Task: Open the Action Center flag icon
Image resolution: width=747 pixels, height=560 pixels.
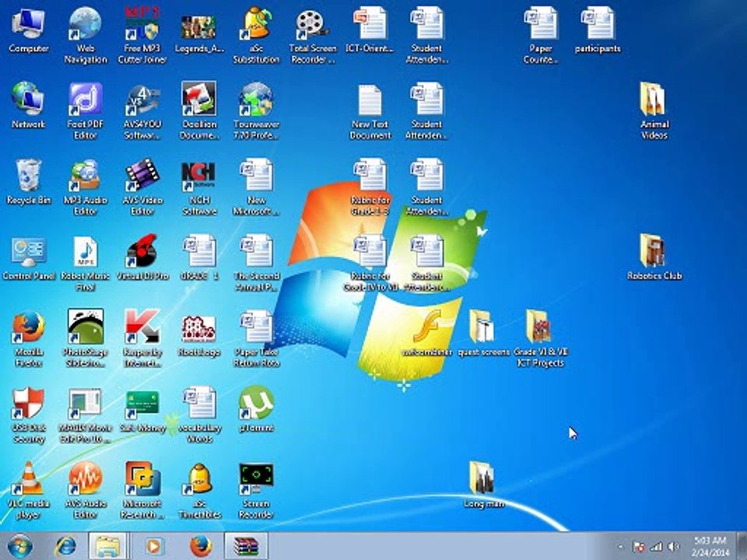Action: 638,547
